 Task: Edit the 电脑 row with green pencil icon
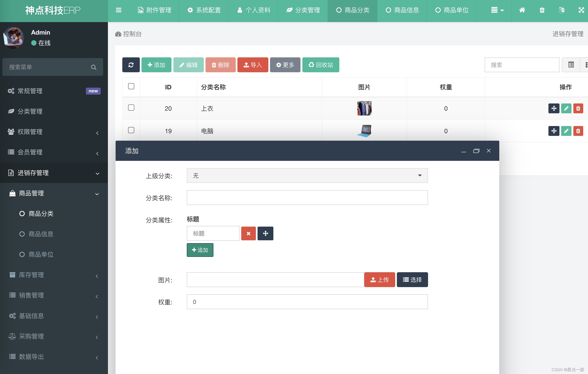point(566,131)
